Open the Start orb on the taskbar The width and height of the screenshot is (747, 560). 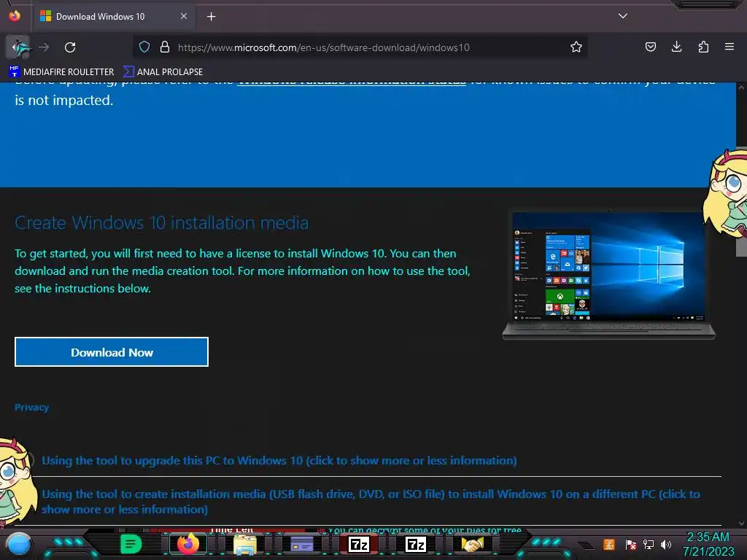click(18, 544)
